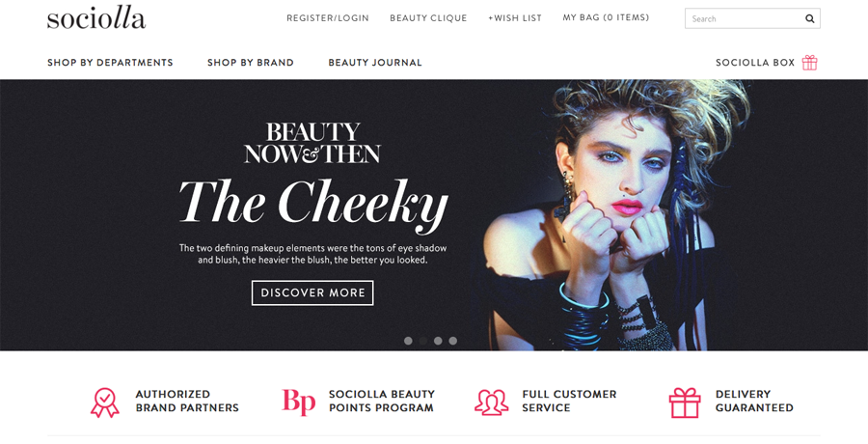Click the Authorized Brand Partners ribbon icon
868x444 pixels.
click(x=104, y=402)
